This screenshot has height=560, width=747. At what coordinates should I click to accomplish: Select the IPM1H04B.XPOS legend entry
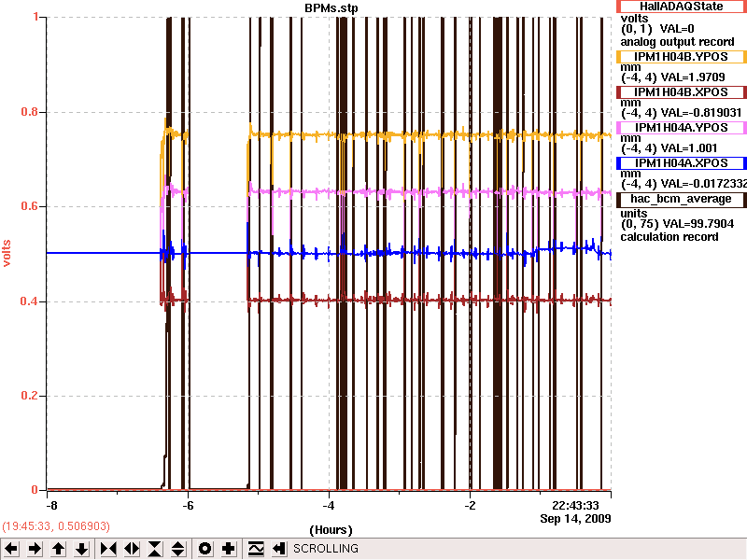click(682, 92)
